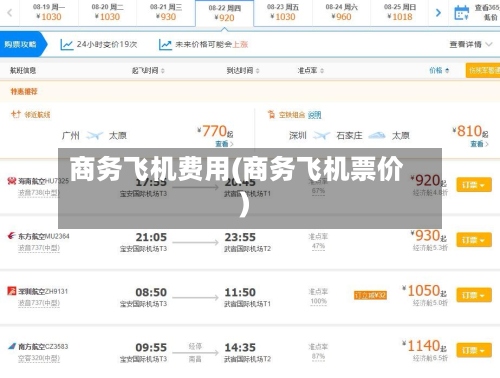Click the 47% punctuality rate

tap(318, 246)
